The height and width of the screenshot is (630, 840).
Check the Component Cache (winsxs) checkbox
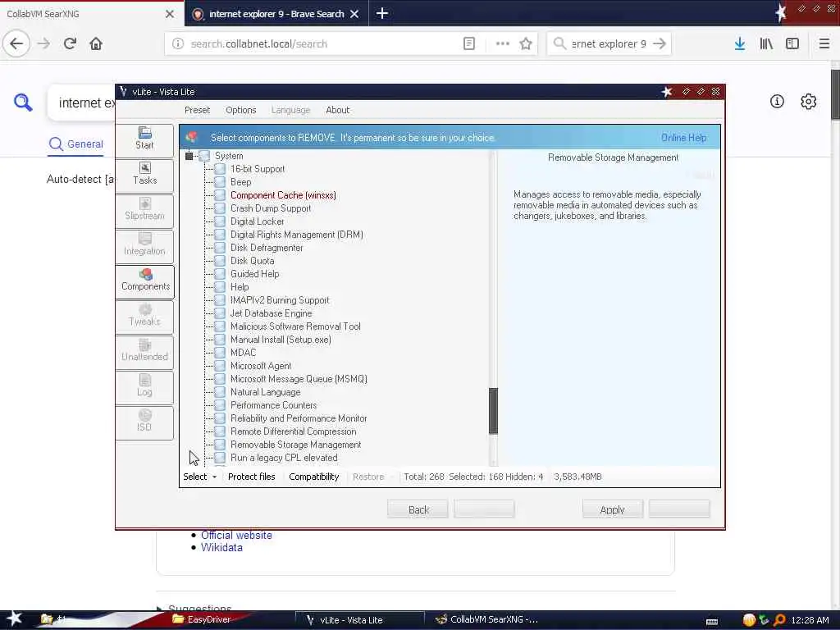(220, 195)
